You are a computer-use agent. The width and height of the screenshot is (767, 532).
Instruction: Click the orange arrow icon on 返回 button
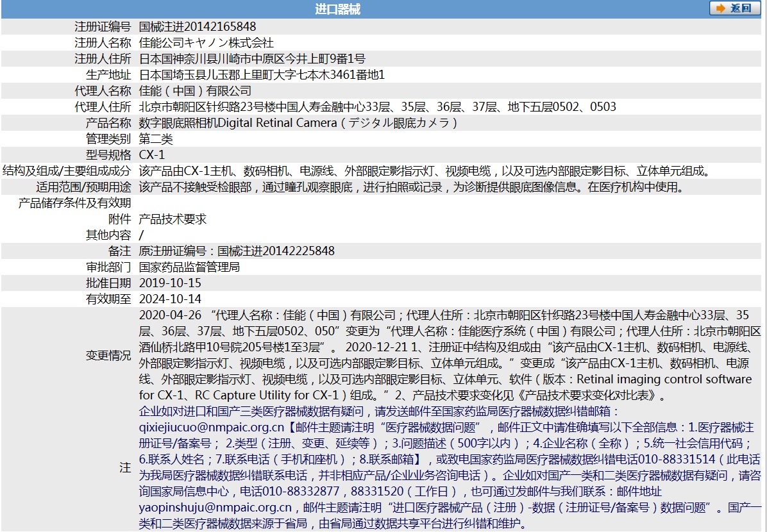[x=721, y=8]
